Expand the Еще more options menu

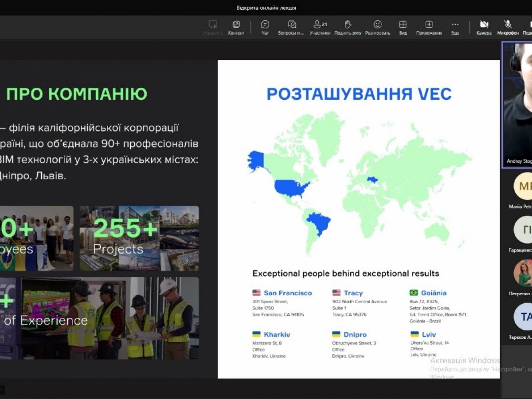pos(455,25)
